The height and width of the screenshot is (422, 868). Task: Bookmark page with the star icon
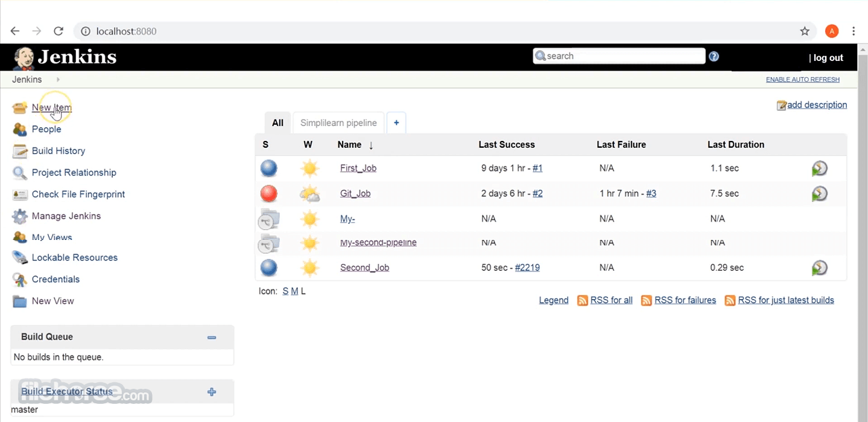pos(805,31)
